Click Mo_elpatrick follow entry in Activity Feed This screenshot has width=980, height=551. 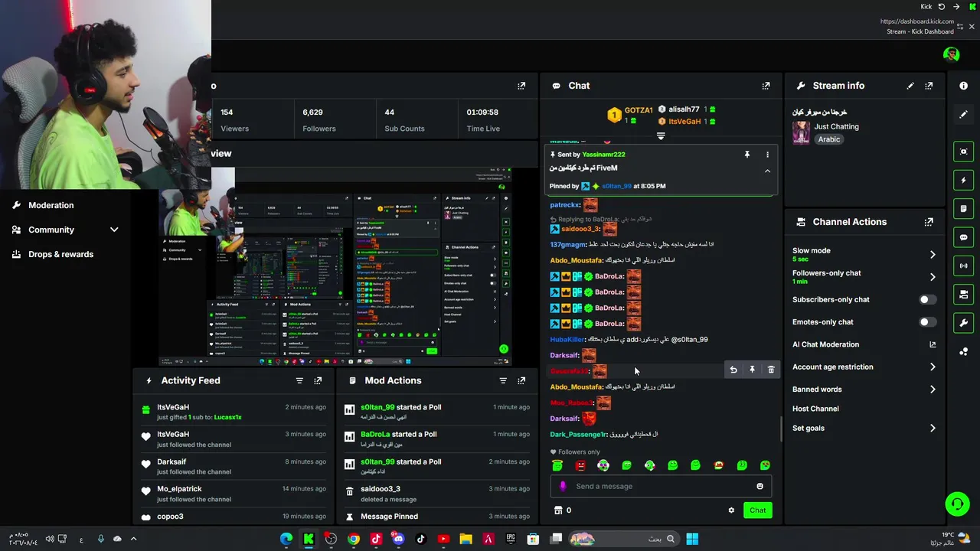coord(234,494)
